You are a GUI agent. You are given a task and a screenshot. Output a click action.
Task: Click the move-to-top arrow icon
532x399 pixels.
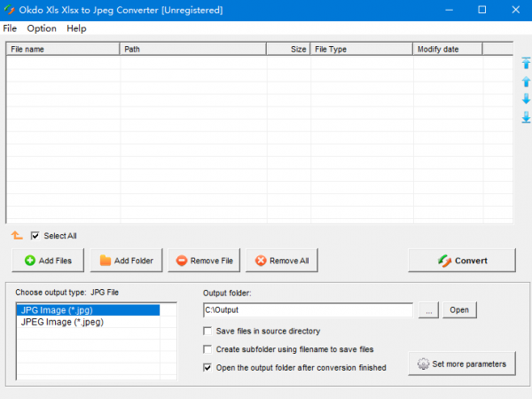pos(526,63)
